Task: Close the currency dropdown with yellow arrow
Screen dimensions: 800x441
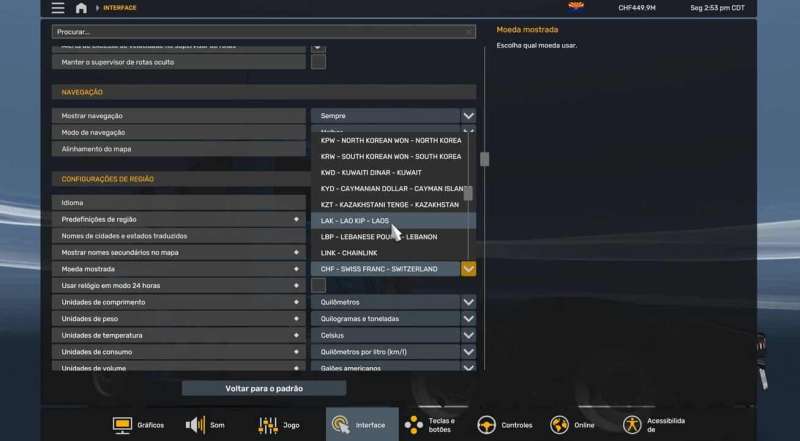Action: [468, 269]
